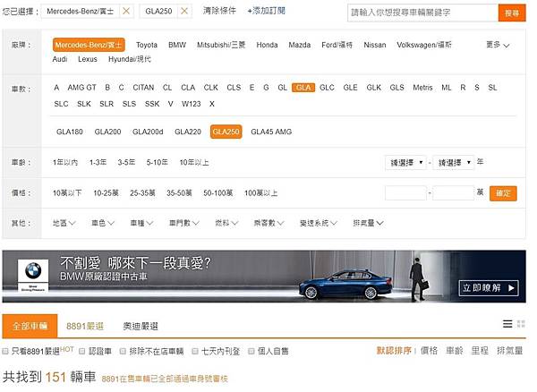Expand 更多 brands list
The image size is (537, 392).
tap(498, 45)
